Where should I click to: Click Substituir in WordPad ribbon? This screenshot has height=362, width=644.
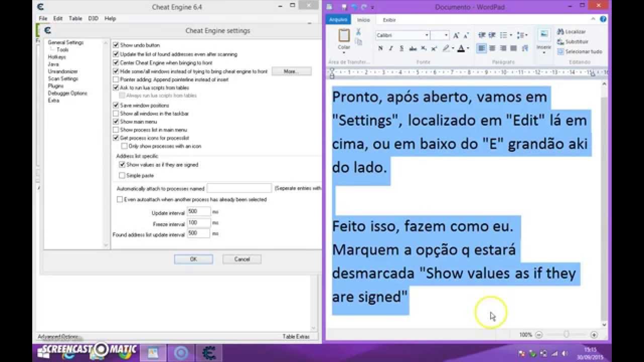(x=573, y=42)
